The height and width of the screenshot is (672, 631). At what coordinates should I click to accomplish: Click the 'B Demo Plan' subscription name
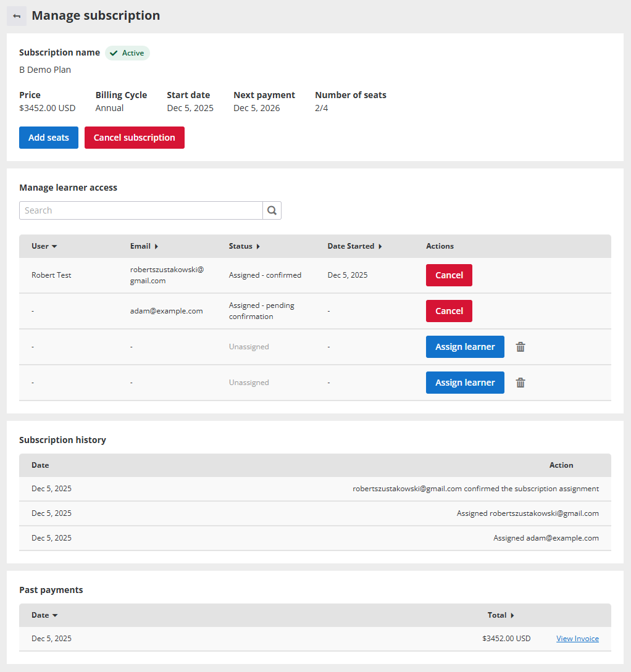45,70
